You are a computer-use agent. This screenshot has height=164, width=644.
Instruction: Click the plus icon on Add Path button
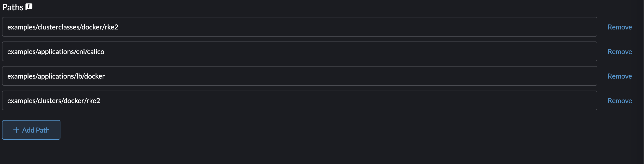point(16,130)
